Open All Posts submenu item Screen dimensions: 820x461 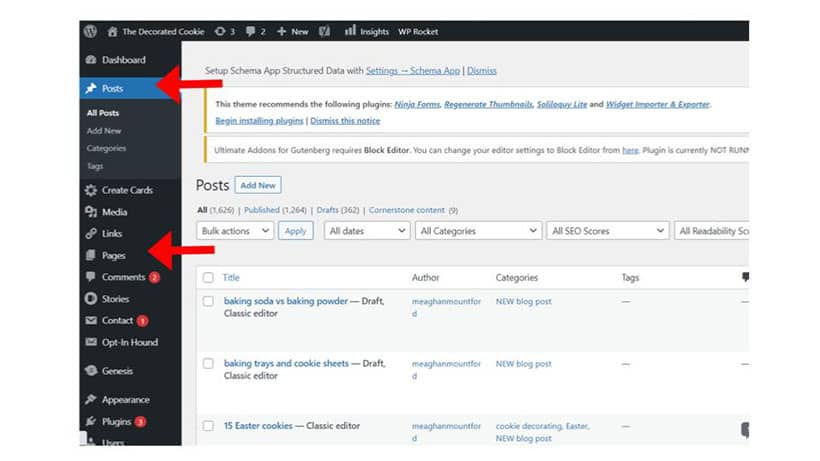tap(103, 113)
